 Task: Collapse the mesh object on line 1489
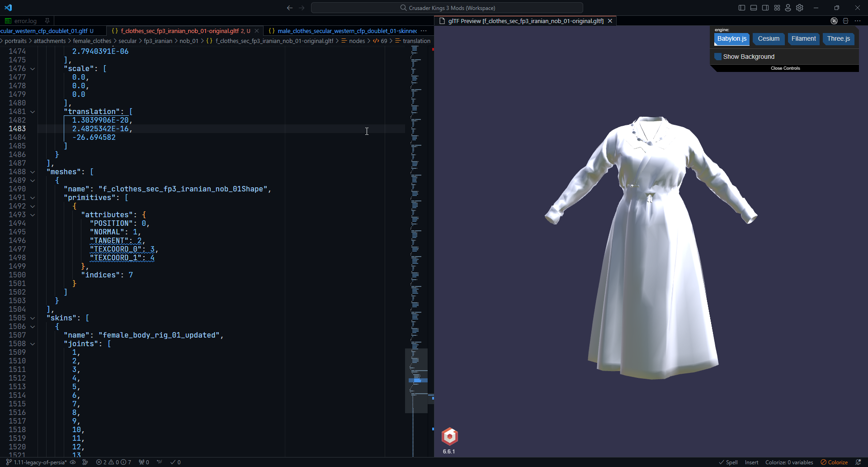point(33,181)
